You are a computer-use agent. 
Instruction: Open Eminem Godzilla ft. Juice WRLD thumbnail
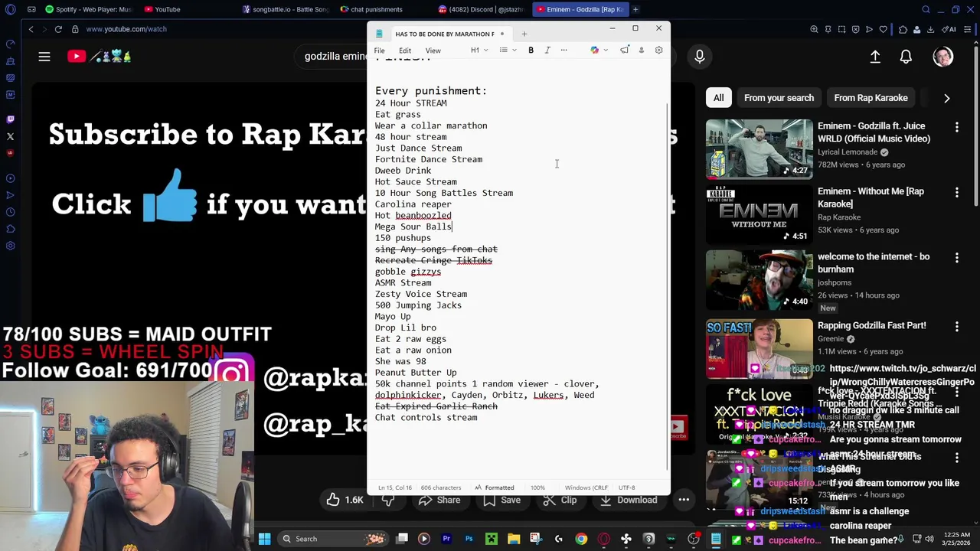pos(759,148)
